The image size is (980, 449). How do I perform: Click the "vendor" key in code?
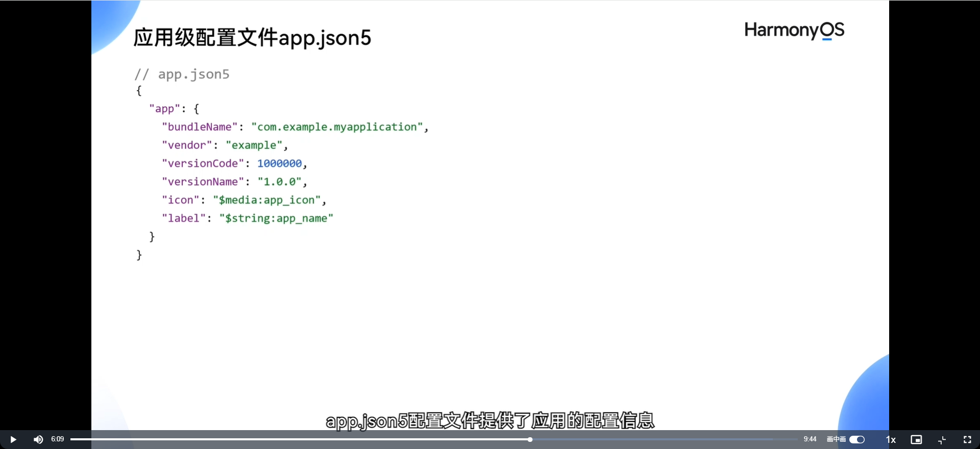point(187,145)
